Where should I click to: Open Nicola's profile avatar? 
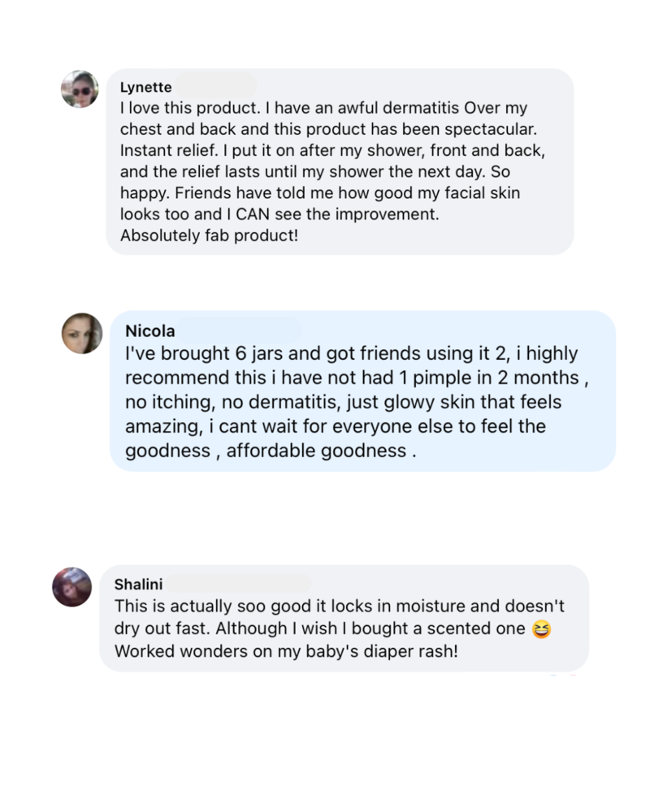pyautogui.click(x=82, y=333)
